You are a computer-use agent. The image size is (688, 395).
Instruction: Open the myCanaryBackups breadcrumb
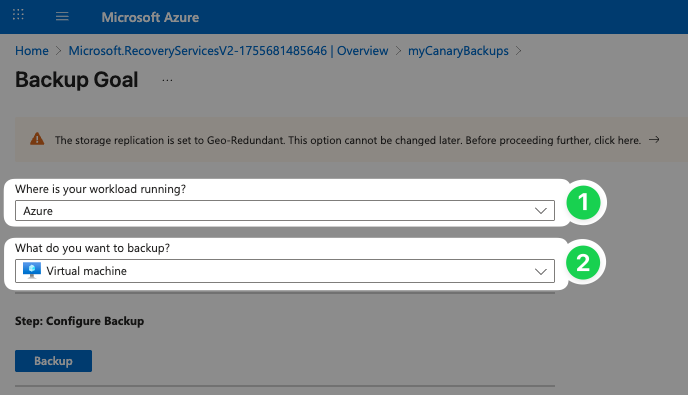(x=458, y=51)
